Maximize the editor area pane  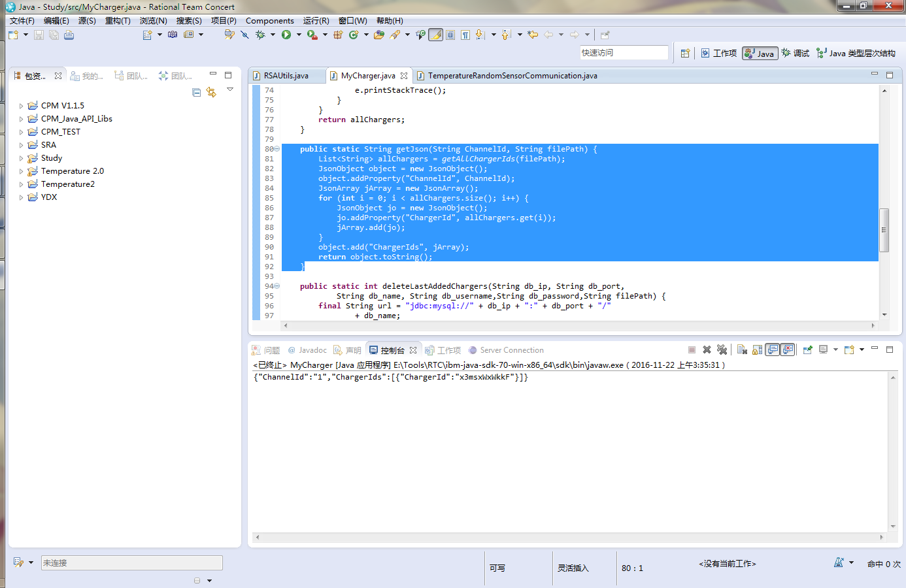(890, 75)
